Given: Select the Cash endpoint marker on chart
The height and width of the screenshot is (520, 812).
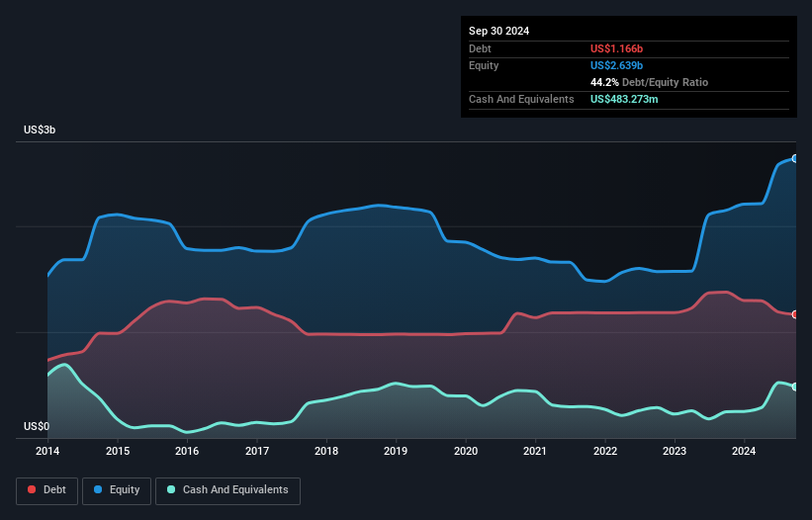Looking at the screenshot, I should pyautogui.click(x=795, y=387).
